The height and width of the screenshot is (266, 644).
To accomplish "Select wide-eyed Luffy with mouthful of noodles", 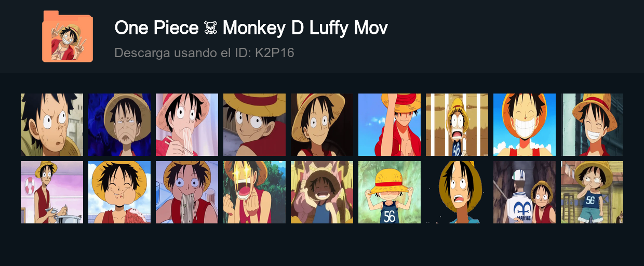I will (187, 192).
